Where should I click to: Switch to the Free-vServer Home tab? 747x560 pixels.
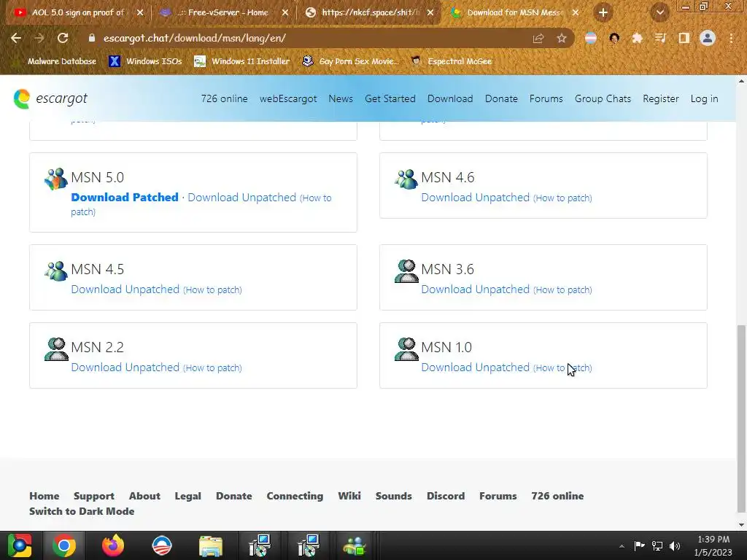(222, 13)
